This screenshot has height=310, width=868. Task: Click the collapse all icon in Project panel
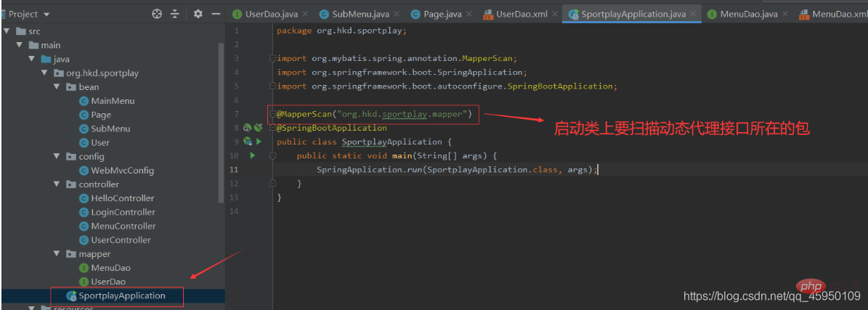pos(175,15)
